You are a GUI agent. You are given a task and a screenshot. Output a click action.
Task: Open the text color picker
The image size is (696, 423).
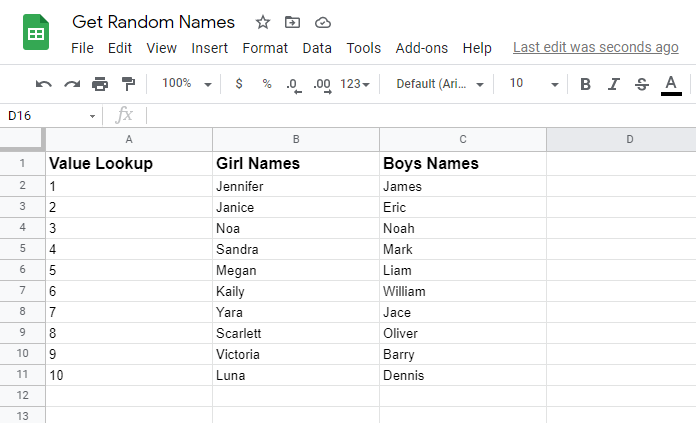point(671,84)
